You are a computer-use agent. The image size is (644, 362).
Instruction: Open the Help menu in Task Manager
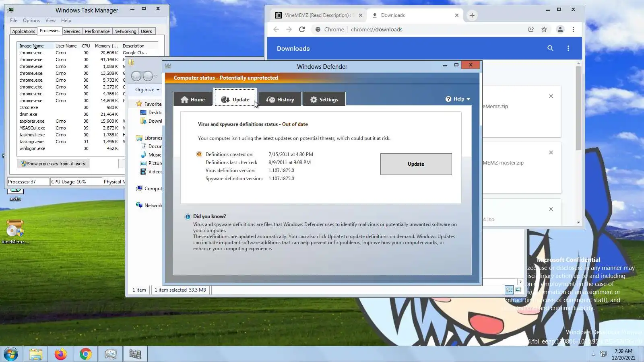(66, 21)
